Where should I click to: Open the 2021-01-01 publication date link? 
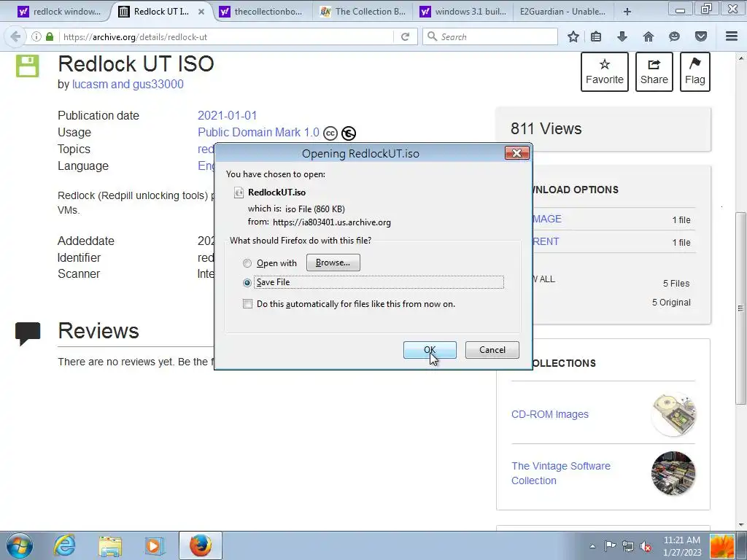click(x=228, y=116)
